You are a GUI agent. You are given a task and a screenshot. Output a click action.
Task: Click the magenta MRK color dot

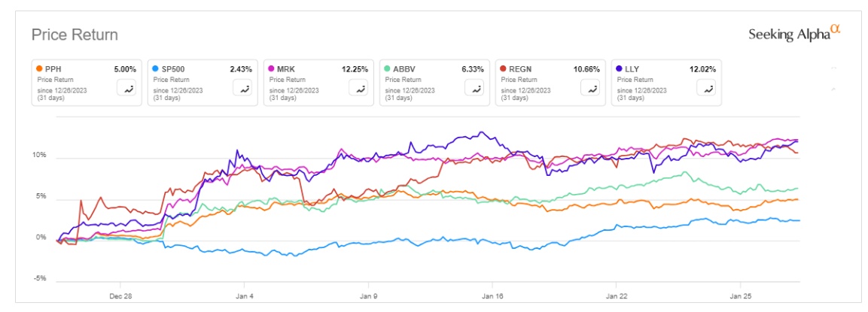click(x=272, y=69)
